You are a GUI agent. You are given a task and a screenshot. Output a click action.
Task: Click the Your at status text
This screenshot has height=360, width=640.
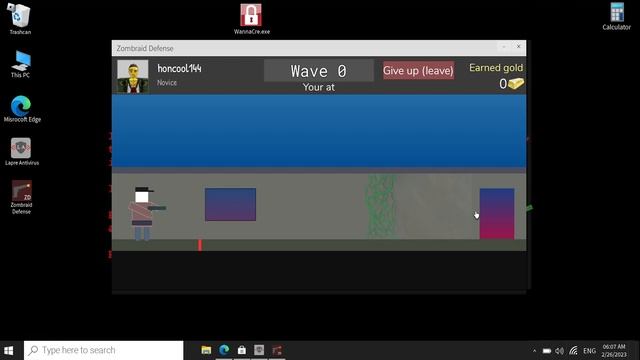click(x=318, y=87)
